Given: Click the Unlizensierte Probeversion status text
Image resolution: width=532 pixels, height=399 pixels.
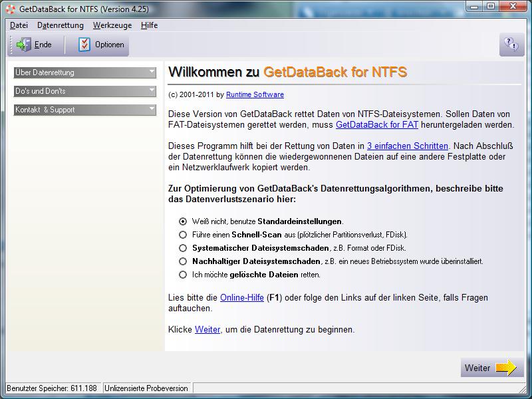Looking at the screenshot, I should pyautogui.click(x=146, y=388).
